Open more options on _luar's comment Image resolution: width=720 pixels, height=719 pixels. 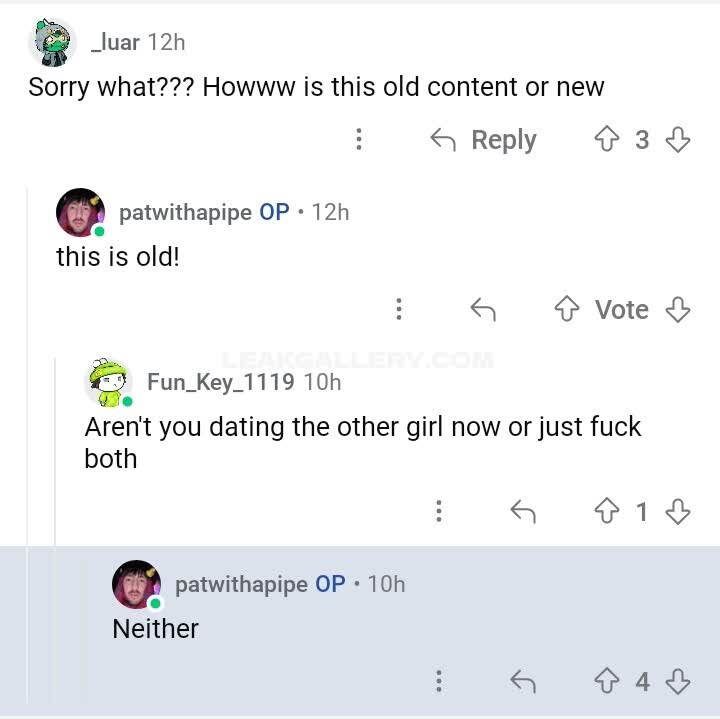click(x=359, y=140)
